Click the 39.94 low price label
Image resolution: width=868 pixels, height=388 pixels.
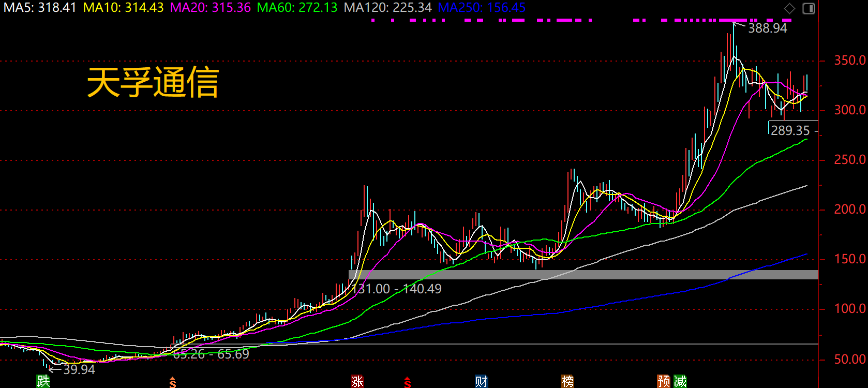coord(79,369)
